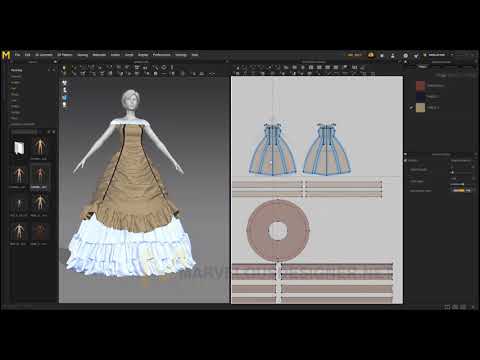This screenshot has width=480, height=360.
Task: Open the 3D Garment menu
Action: 44,55
